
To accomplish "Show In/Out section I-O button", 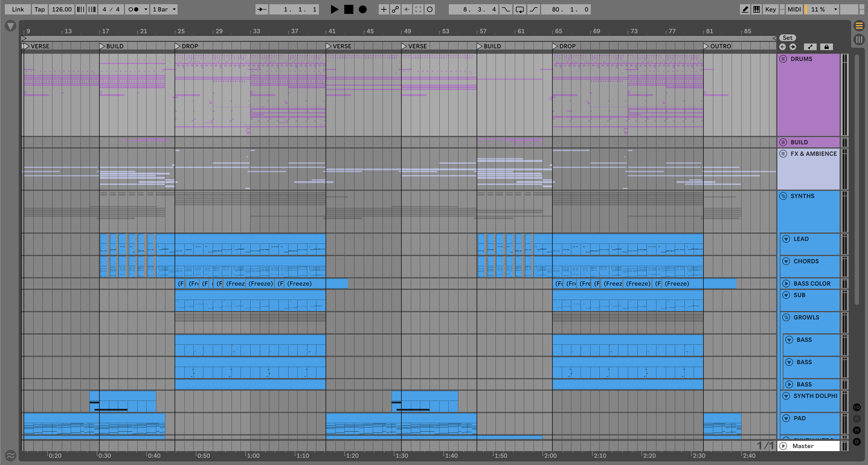I will (857, 407).
